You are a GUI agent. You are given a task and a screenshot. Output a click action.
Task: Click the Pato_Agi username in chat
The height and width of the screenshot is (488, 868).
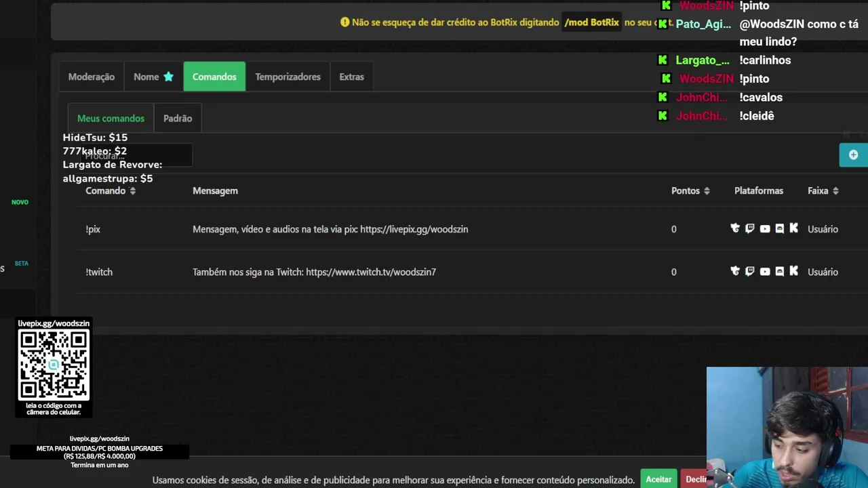pos(703,24)
